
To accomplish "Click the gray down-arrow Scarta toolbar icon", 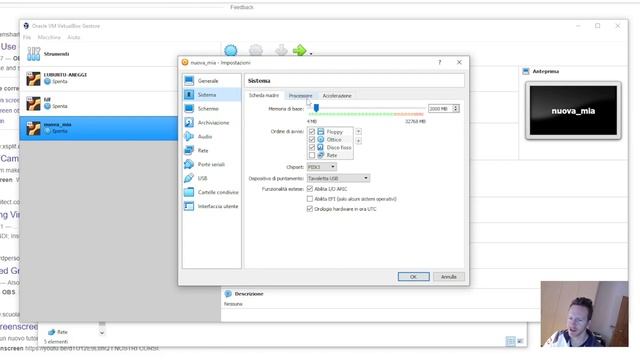I will click(281, 50).
